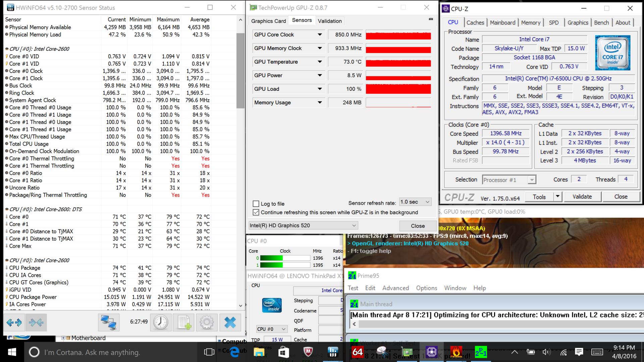
Task: Click HWiNFO clock reset timer icon
Action: point(161,322)
